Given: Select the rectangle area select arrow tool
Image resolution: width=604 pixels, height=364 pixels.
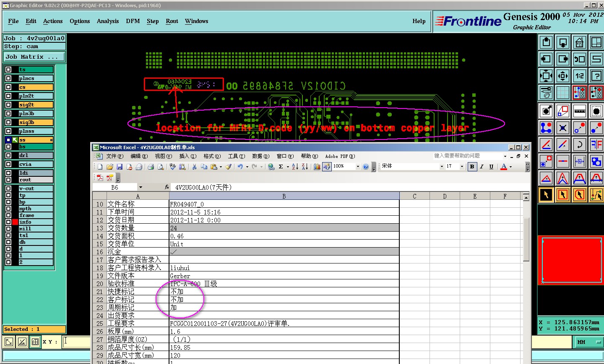Looking at the screenshot, I should click(563, 195).
